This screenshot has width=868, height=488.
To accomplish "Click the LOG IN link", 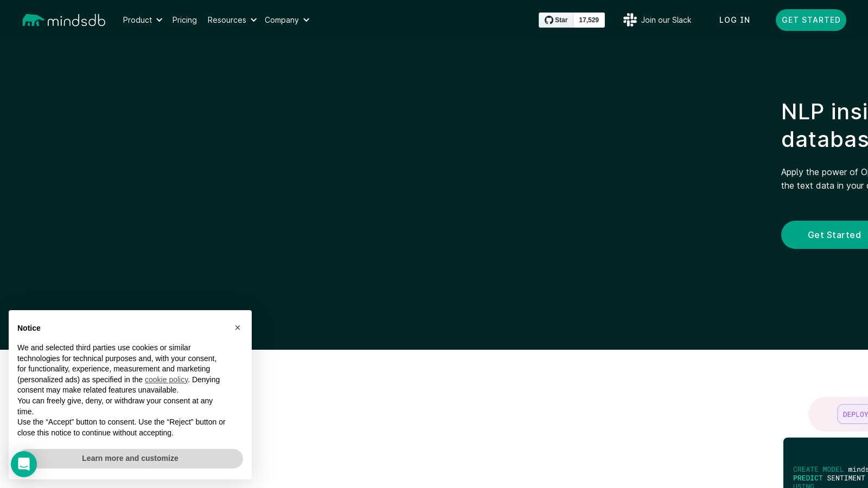I will tap(735, 20).
